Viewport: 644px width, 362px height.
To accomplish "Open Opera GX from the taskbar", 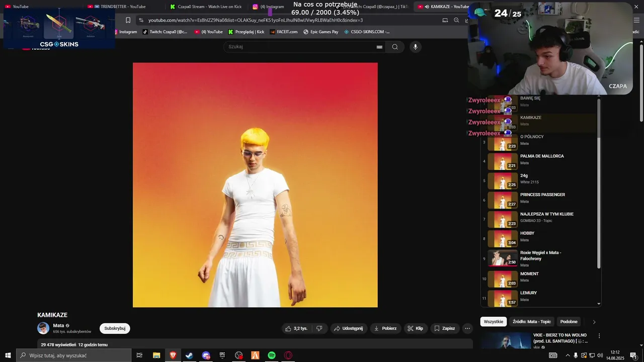I will 288,355.
